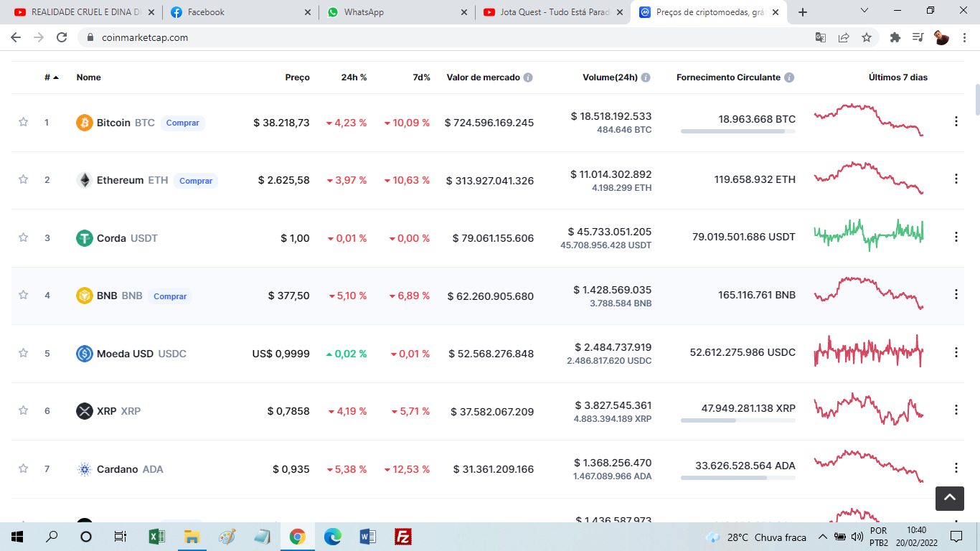980x551 pixels.
Task: Toggle the watchlist star for BNB
Action: pos(23,295)
